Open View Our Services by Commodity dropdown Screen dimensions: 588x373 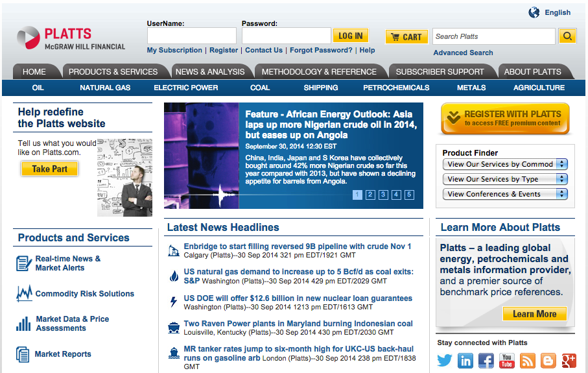pyautogui.click(x=505, y=164)
